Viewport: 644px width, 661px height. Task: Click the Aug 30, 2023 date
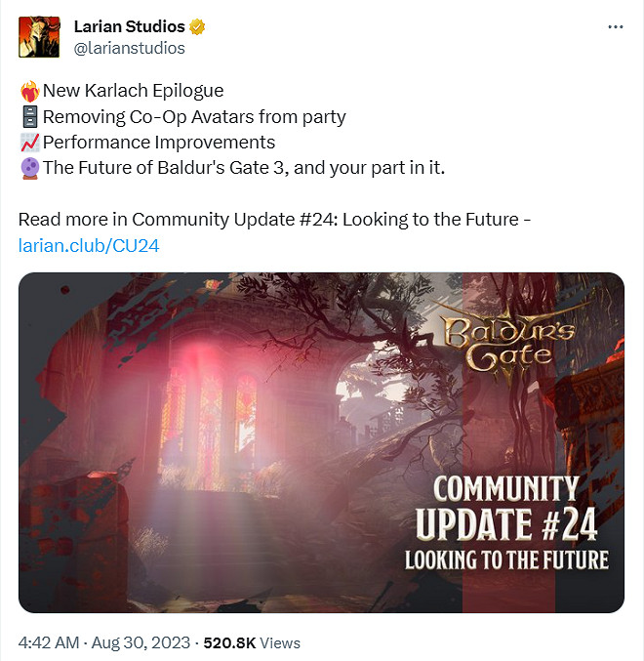click(x=141, y=642)
